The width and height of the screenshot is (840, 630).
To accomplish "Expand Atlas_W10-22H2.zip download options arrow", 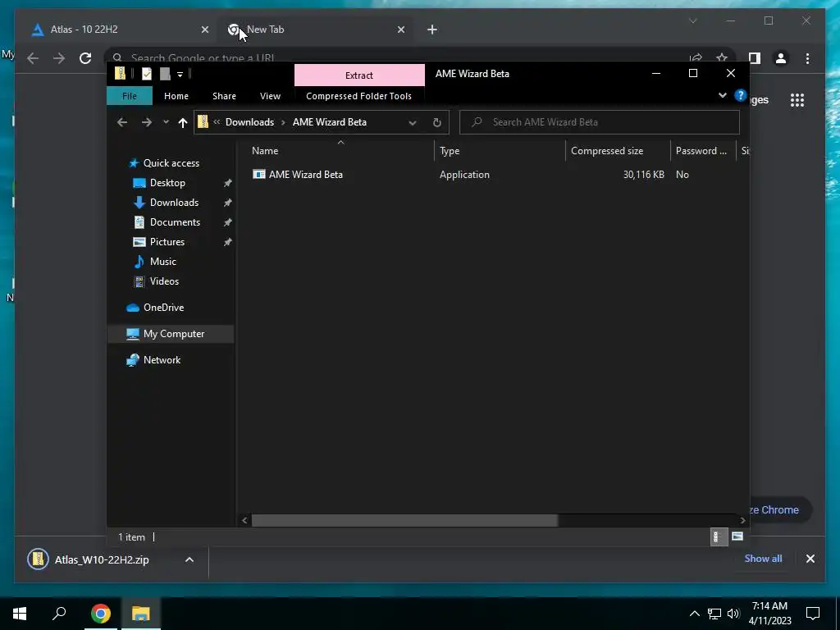I will pos(189,559).
